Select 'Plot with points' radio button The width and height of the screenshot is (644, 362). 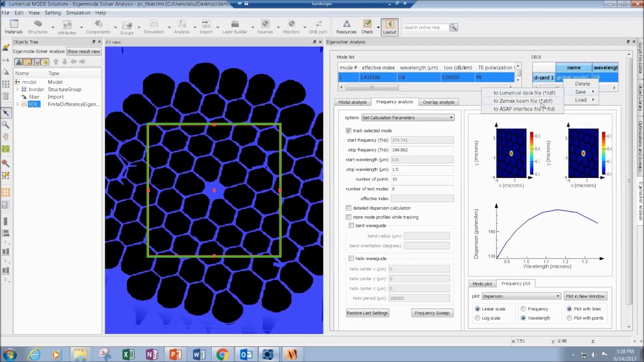click(x=569, y=318)
